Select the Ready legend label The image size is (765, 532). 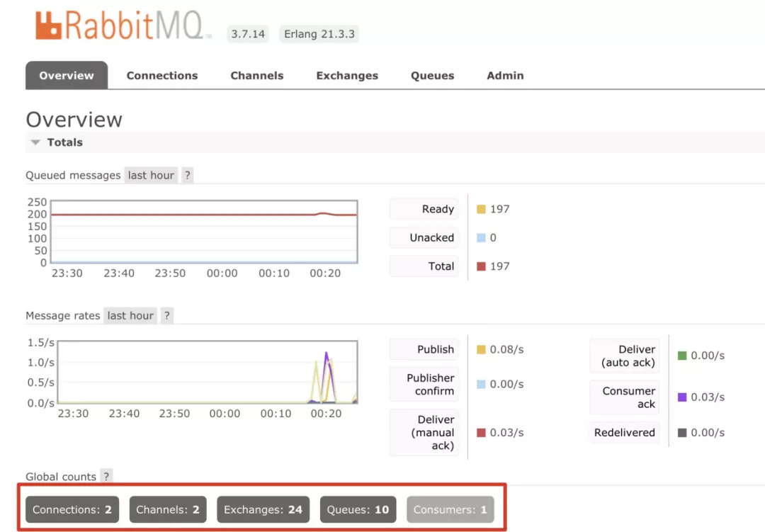click(x=424, y=210)
